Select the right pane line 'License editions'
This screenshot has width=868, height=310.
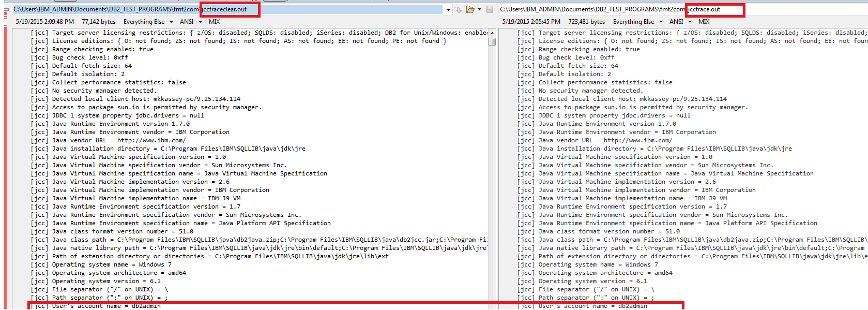pyautogui.click(x=692, y=41)
